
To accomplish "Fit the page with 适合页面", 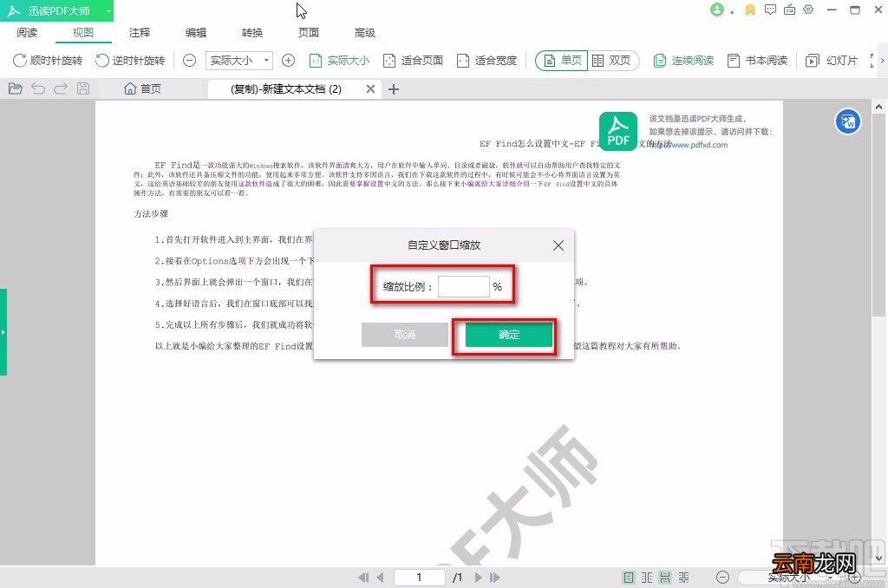I will pos(413,61).
